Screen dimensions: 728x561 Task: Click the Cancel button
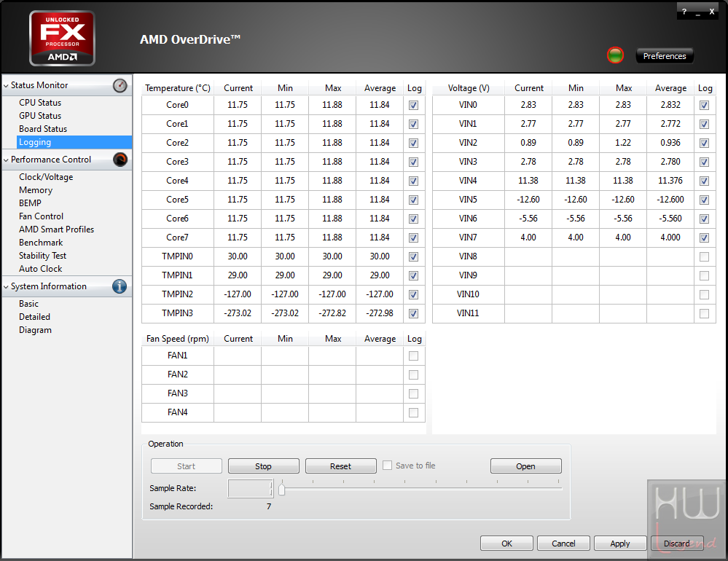pyautogui.click(x=563, y=544)
